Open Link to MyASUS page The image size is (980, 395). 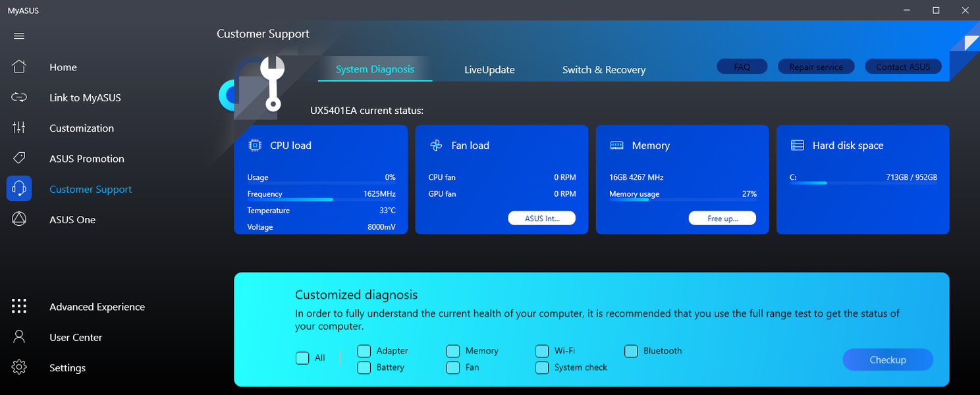[86, 97]
